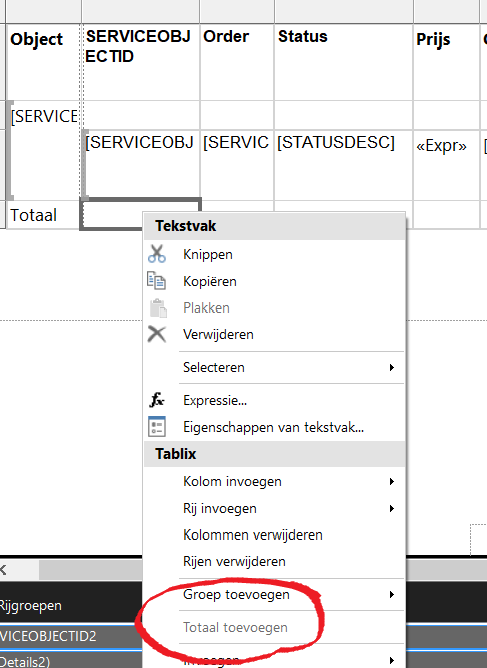Click the horizontal scrollbar left arrow
Screen dimensions: 487x668
[3, 570]
